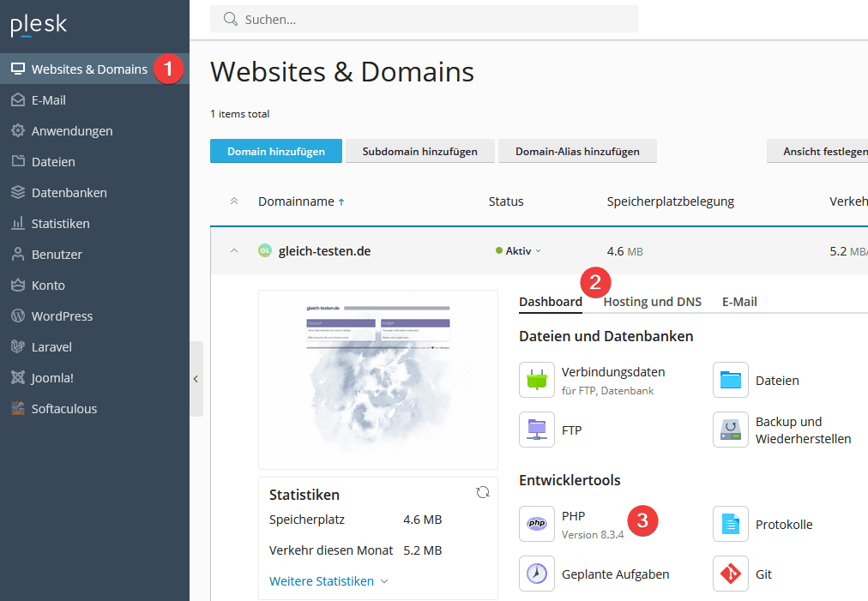Screen dimensions: 868x601
Task: Refresh statistics with the reload icon
Action: 483,492
